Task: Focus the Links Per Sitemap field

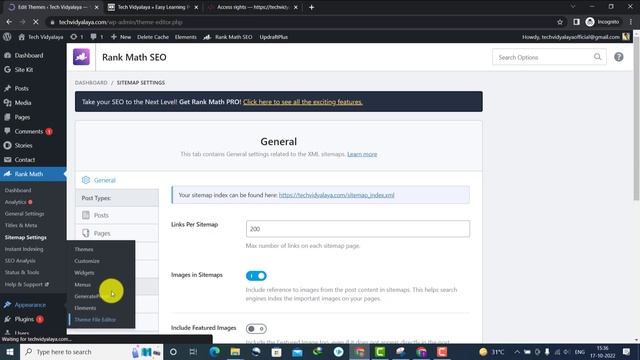Action: (x=358, y=229)
